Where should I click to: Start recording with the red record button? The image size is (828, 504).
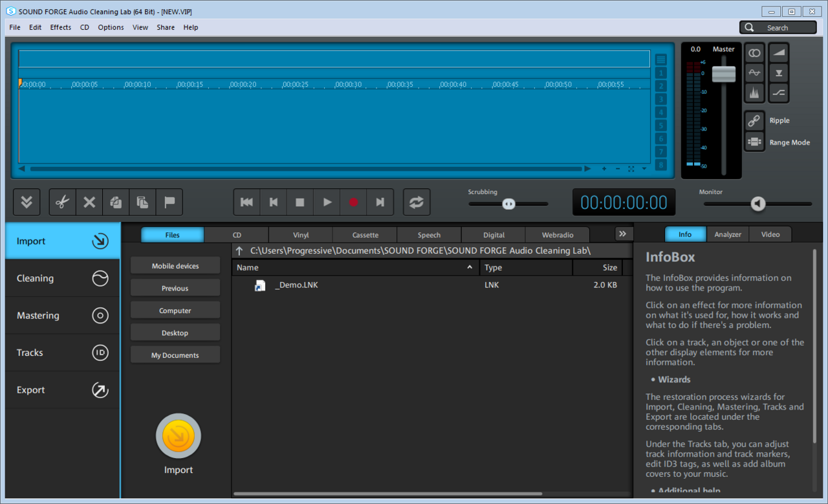353,203
